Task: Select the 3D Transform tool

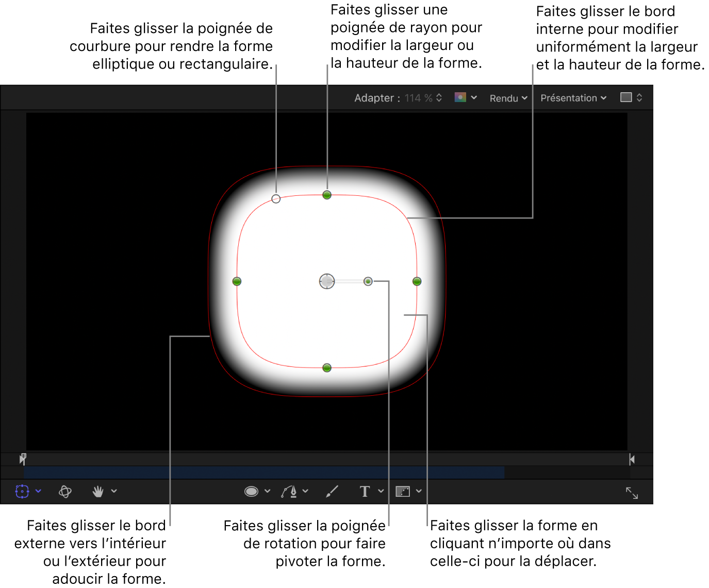Action: pyautogui.click(x=65, y=491)
